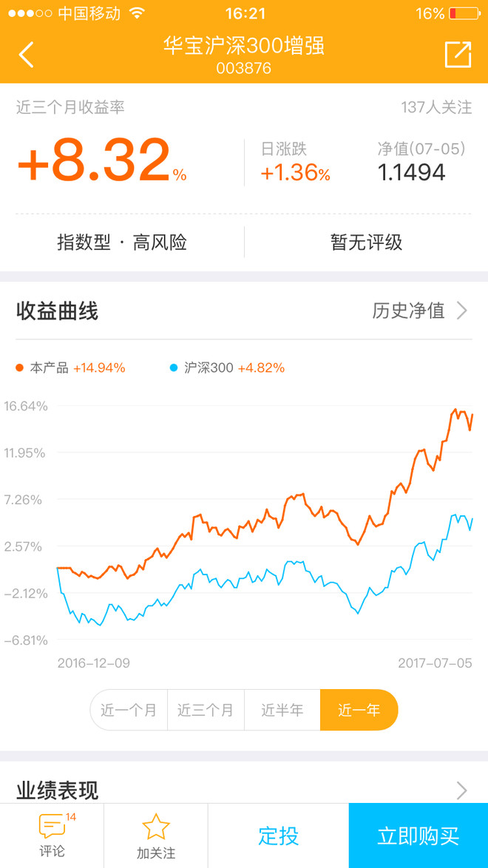Tap the fund code 003876 in the title

click(x=244, y=68)
